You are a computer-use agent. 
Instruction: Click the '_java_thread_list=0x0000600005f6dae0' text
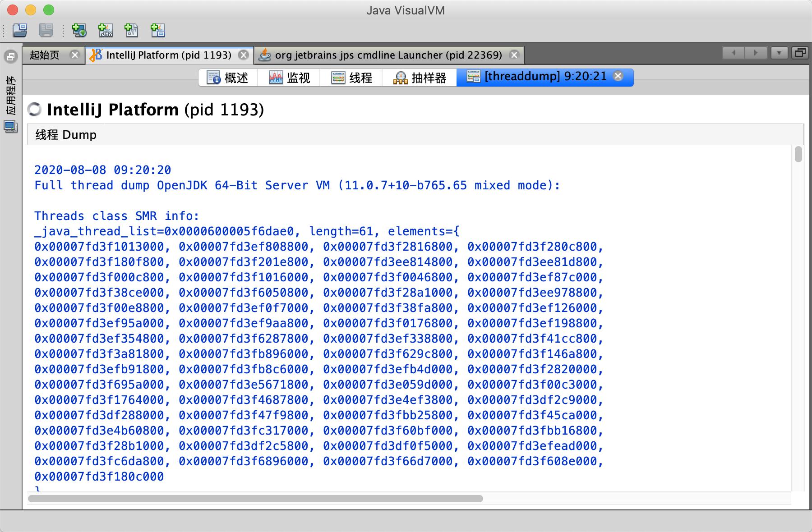(x=165, y=231)
